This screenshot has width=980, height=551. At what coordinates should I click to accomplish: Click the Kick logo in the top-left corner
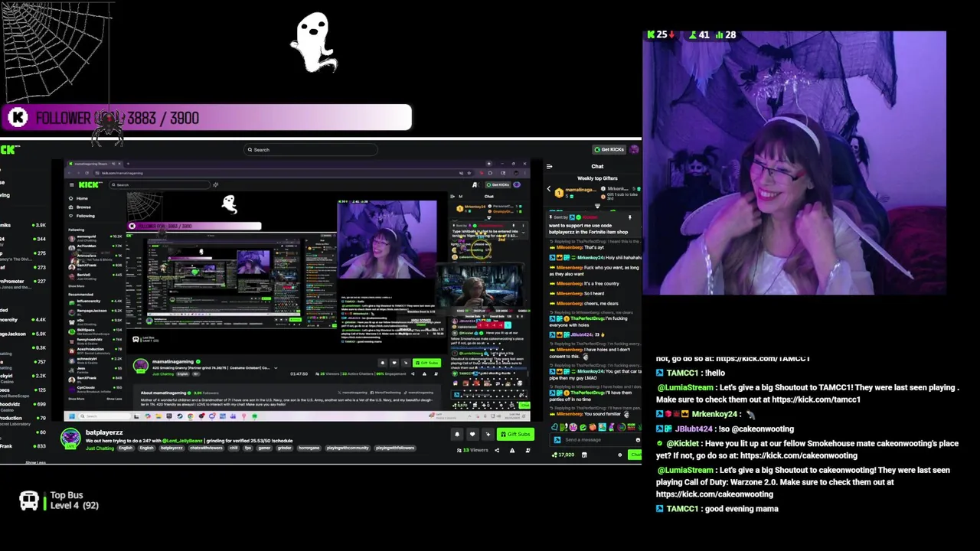(x=10, y=149)
